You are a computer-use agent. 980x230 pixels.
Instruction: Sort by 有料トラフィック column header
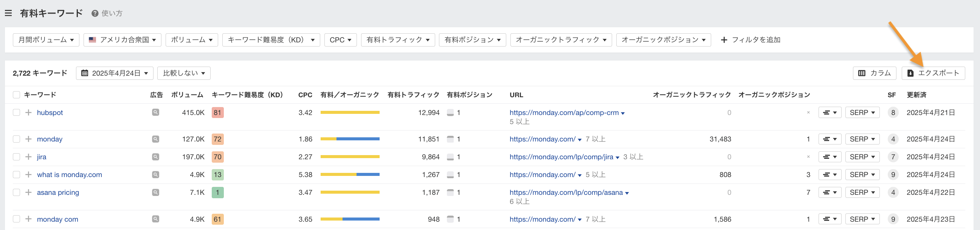pos(414,95)
